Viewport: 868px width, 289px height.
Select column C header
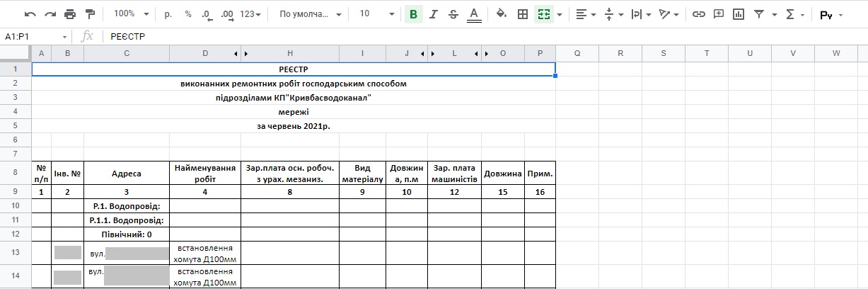[127, 54]
